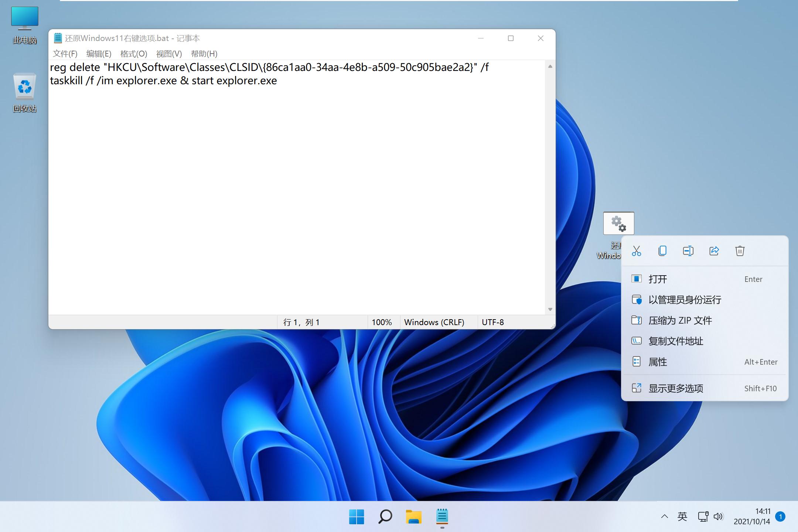Choose 以管理员身份运行 from the context menu
Screen dimensions: 798x532
point(685,300)
